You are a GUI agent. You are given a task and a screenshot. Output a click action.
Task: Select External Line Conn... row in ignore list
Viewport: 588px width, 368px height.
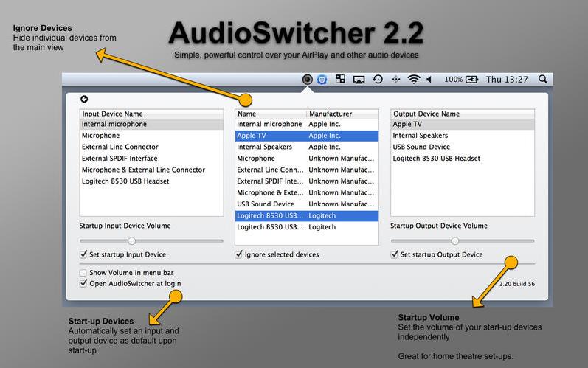click(x=307, y=170)
